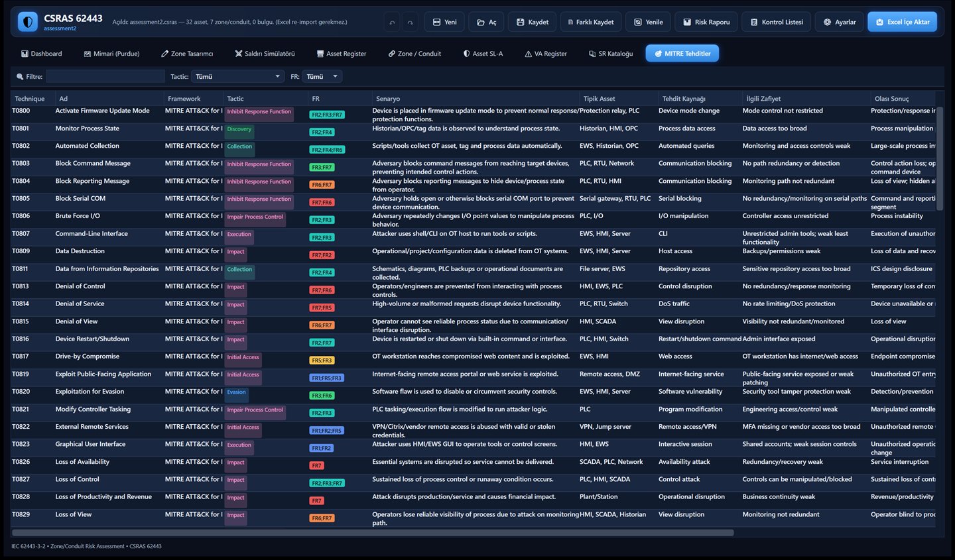The width and height of the screenshot is (955, 560).
Task: Generate the Risk Raporu
Action: click(706, 22)
